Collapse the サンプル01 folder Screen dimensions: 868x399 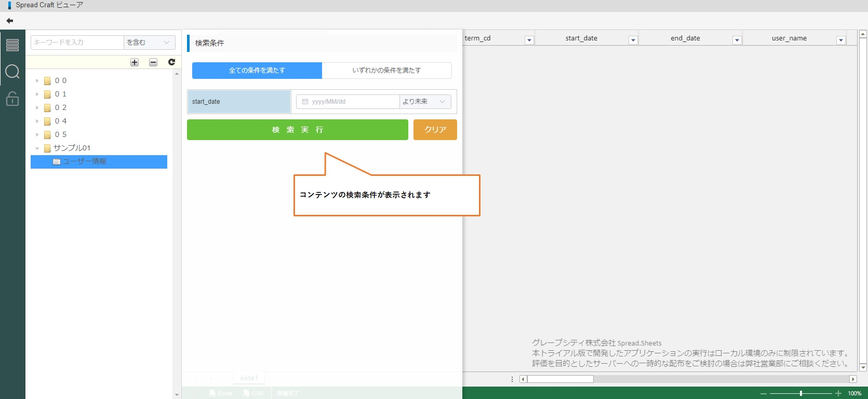click(x=37, y=148)
